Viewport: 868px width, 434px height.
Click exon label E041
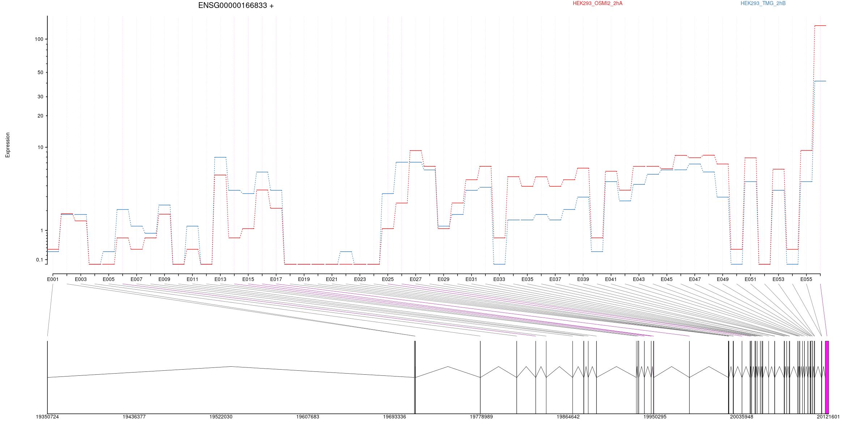tap(611, 279)
